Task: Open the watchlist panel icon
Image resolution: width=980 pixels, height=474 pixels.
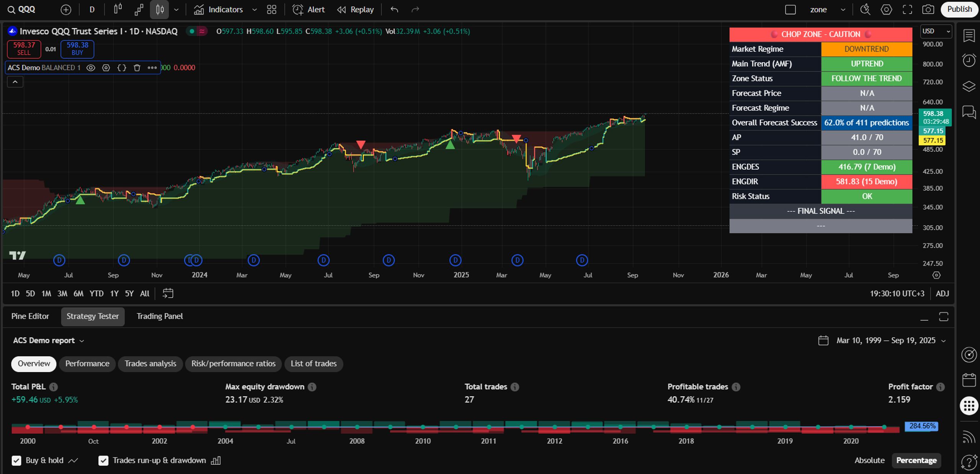Action: [969, 36]
